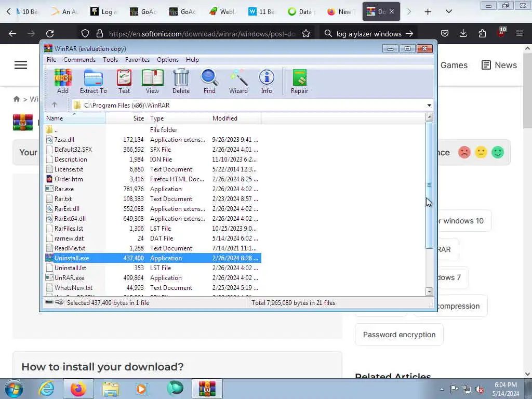Open the News link on Softonic
This screenshot has height=399, width=532.
(499, 65)
